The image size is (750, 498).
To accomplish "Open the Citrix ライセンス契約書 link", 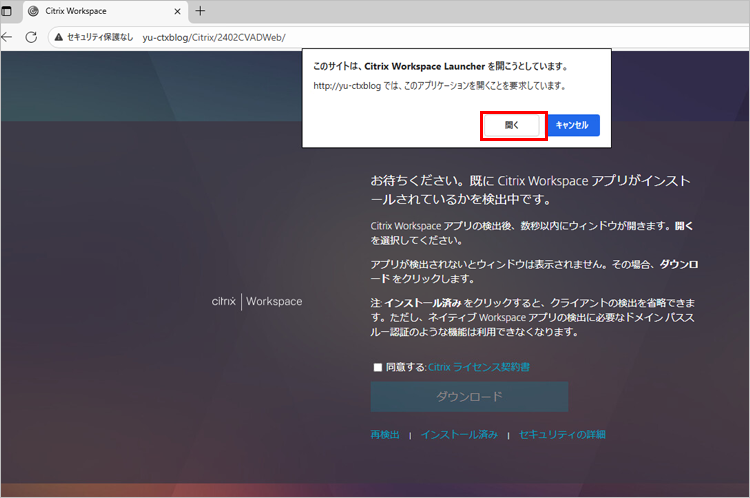I will click(478, 367).
